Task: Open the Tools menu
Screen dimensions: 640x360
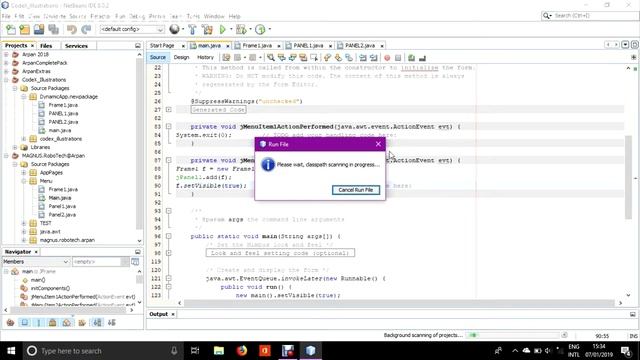Action: click(193, 16)
